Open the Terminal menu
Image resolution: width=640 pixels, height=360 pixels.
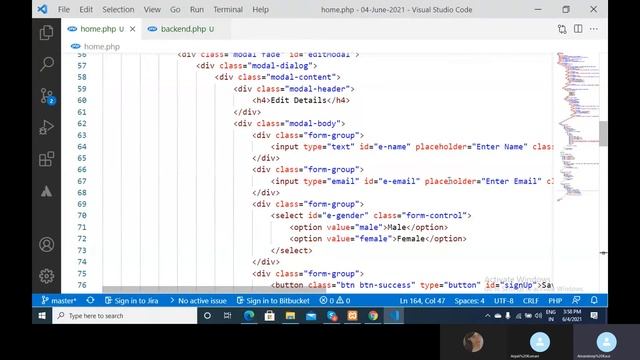pyautogui.click(x=228, y=9)
